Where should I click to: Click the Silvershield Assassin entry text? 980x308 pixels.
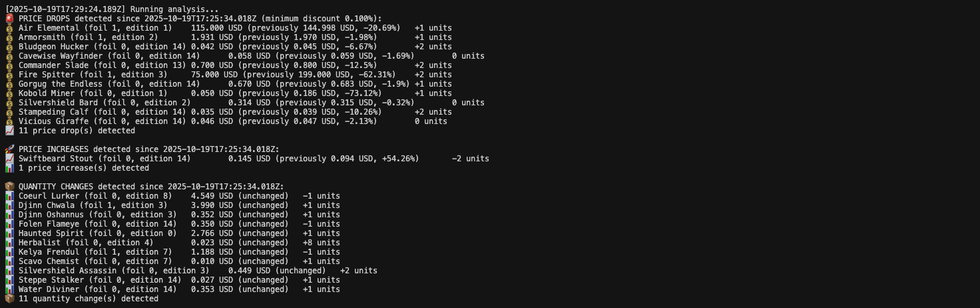pyautogui.click(x=67, y=271)
